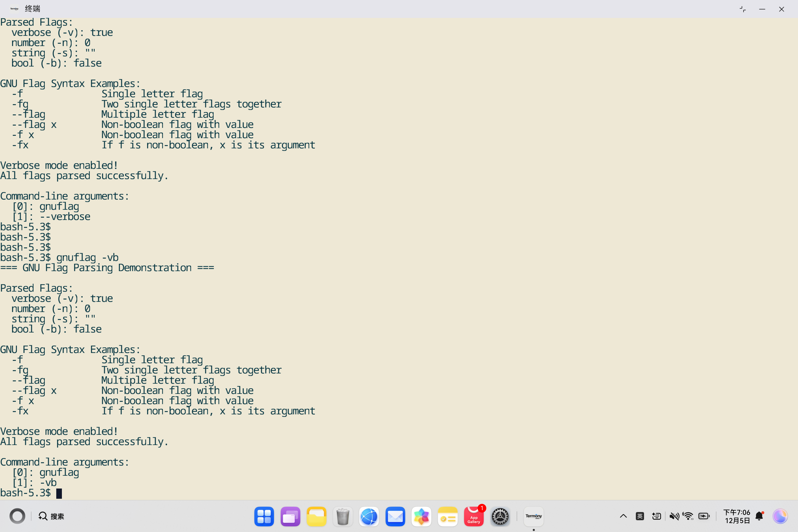
Task: Switch the 英 input language indicator
Action: pyautogui.click(x=640, y=516)
